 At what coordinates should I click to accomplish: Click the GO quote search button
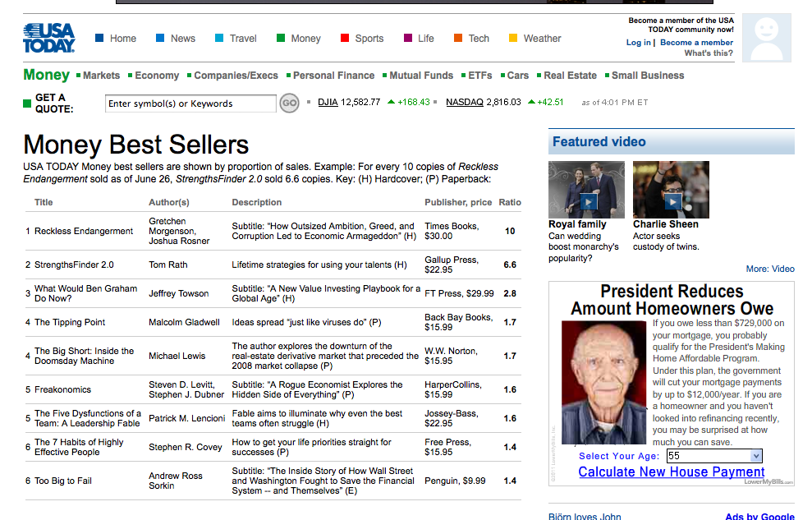(x=290, y=103)
